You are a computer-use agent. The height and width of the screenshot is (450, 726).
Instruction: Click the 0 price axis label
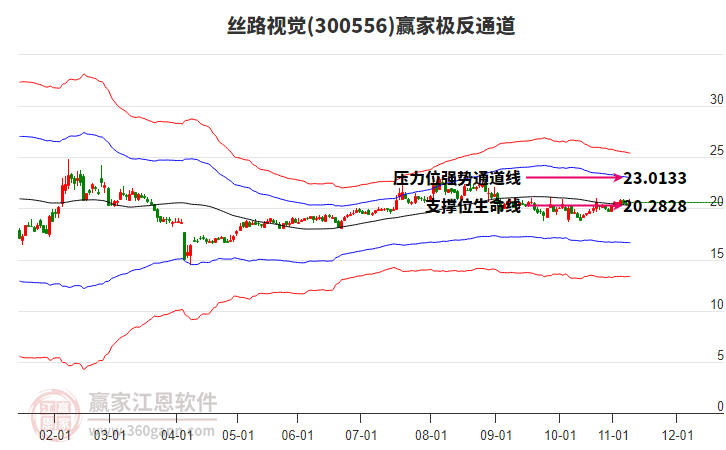click(720, 406)
